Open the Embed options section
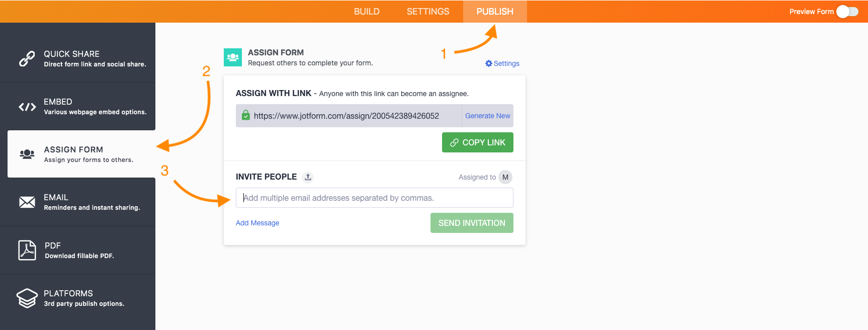Viewport: 868px width, 330px height. 77,107
